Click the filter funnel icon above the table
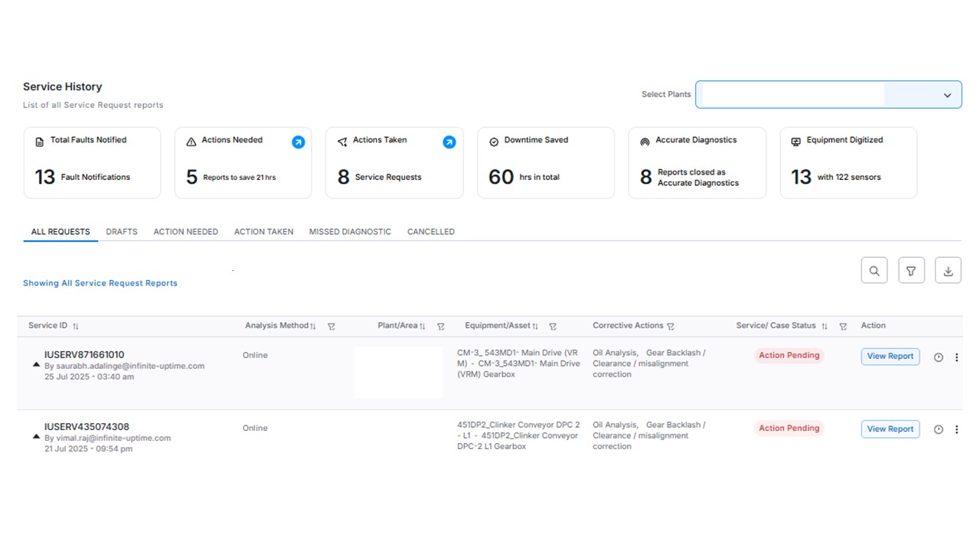 tap(911, 270)
